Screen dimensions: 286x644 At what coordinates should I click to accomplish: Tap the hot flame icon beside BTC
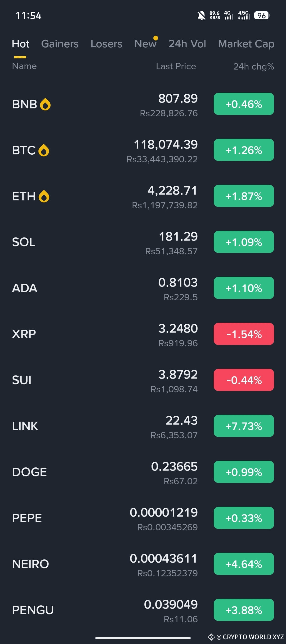(x=44, y=150)
